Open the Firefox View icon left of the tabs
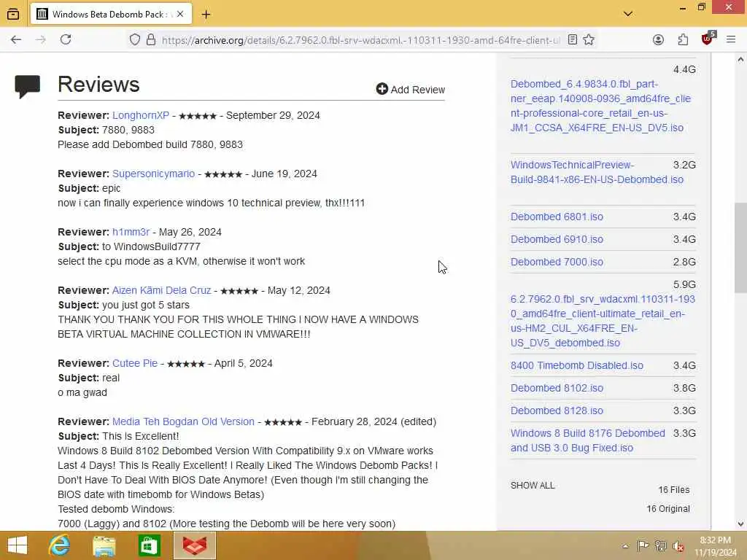This screenshot has width=747, height=560. tap(13, 15)
